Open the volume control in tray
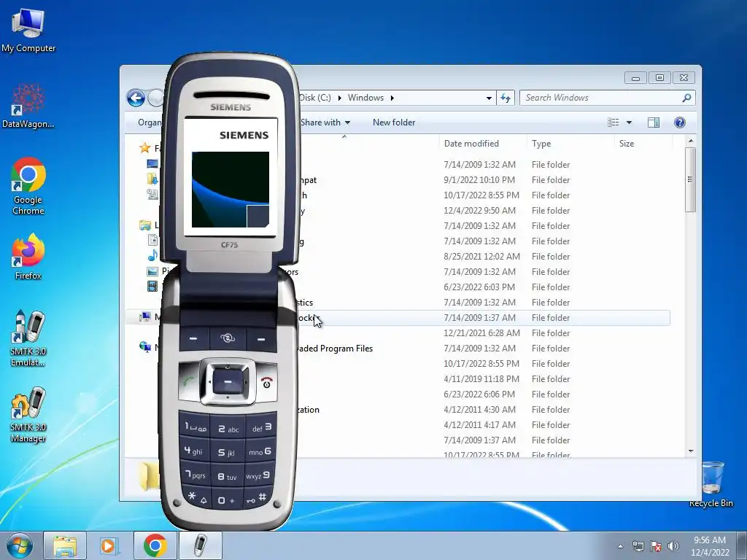 tap(673, 546)
